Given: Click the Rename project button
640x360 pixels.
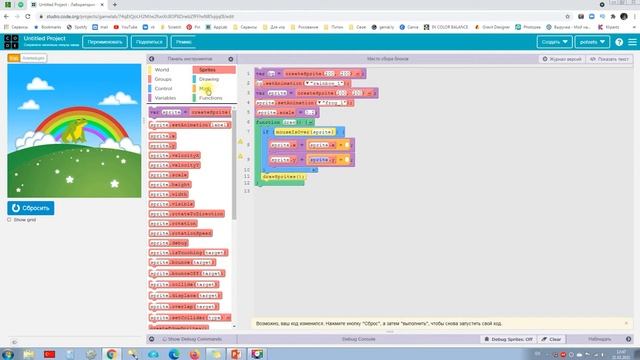Looking at the screenshot, I should click(105, 42).
